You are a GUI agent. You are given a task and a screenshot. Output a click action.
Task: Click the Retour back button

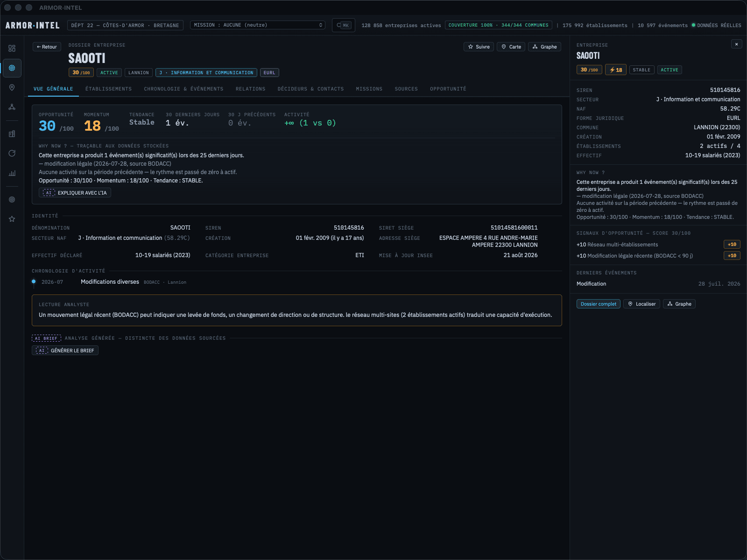click(47, 47)
